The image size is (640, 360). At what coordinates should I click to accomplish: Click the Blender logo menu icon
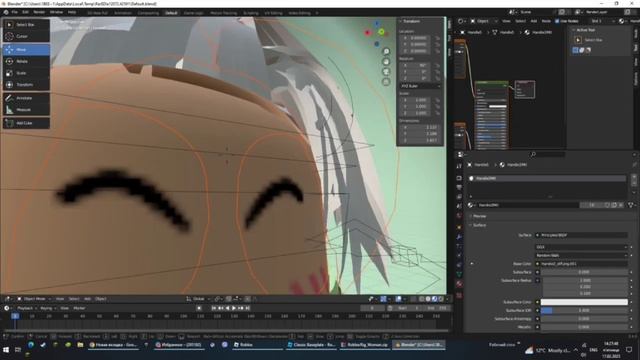pos(6,13)
